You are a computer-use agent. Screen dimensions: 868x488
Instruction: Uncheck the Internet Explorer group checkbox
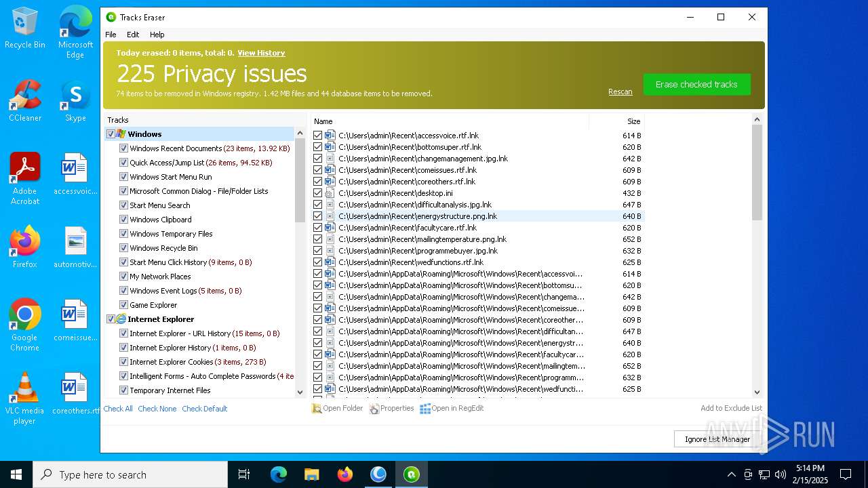click(x=111, y=319)
